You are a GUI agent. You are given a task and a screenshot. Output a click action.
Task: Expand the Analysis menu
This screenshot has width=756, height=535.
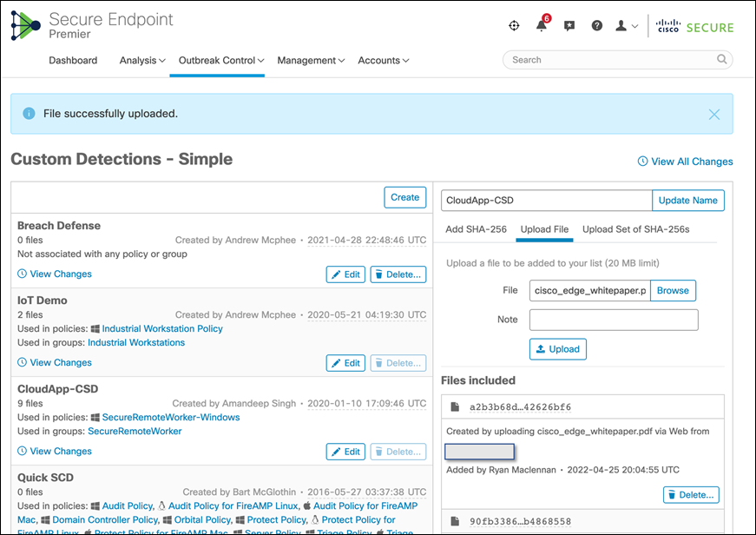pos(142,60)
